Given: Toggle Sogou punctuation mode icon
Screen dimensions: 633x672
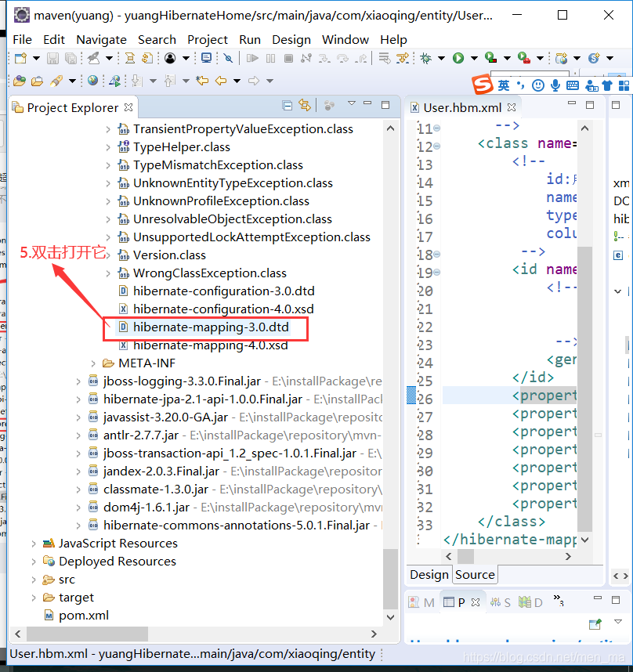Looking at the screenshot, I should pyautogui.click(x=521, y=85).
